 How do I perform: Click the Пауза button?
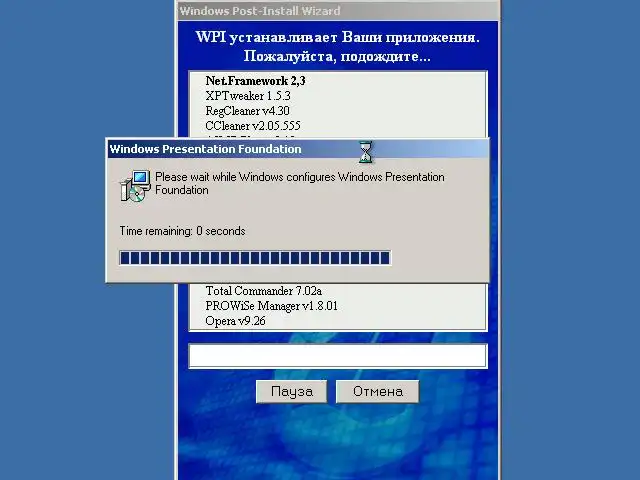click(291, 391)
